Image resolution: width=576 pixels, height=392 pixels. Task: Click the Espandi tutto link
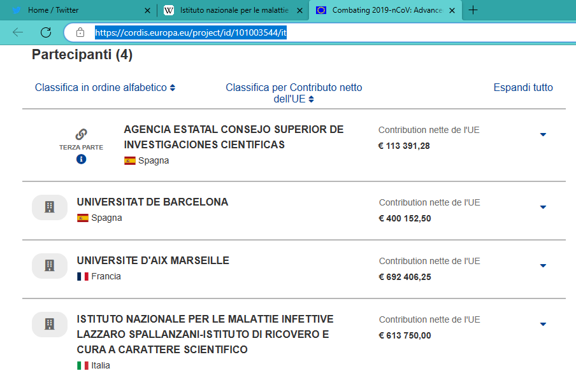click(x=523, y=88)
